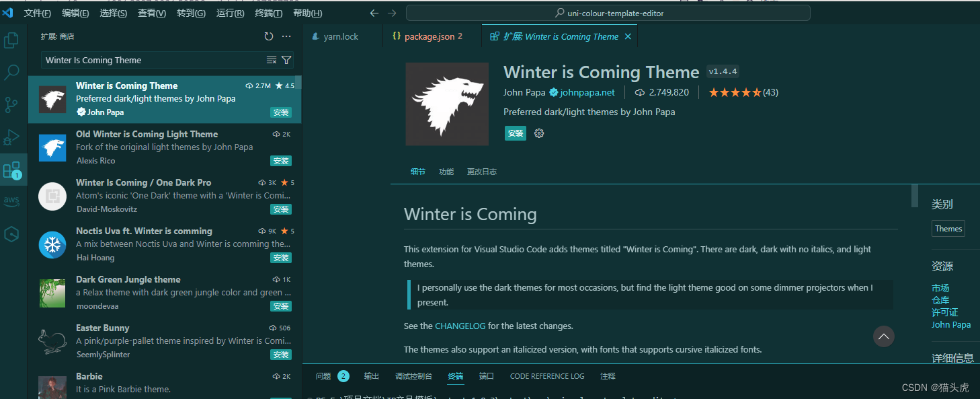Click inside the extension search input field
The width and height of the screenshot is (980, 399).
coord(148,60)
